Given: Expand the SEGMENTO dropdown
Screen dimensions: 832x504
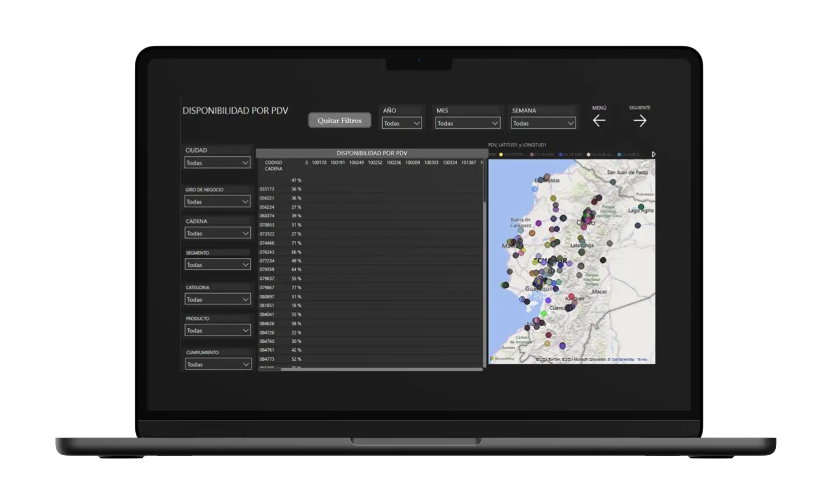Looking at the screenshot, I should click(x=217, y=265).
